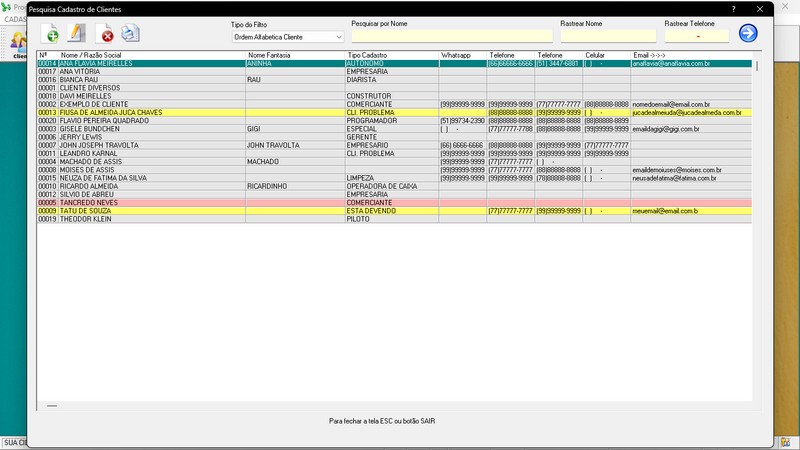Close the Pesquisa Cadastro de Clientes window
800x450 pixels.
[760, 9]
